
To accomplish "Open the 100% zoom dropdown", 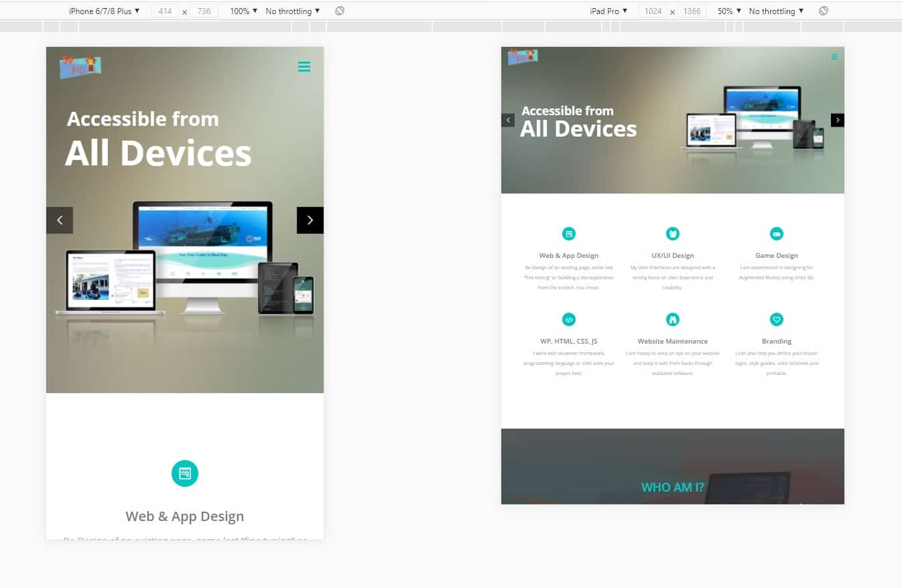I will [242, 11].
